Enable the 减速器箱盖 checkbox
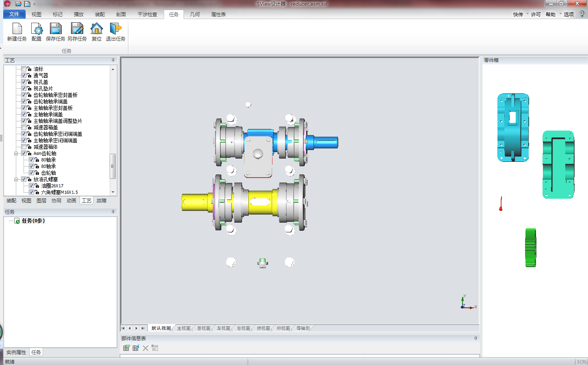588x365 pixels. 24,127
